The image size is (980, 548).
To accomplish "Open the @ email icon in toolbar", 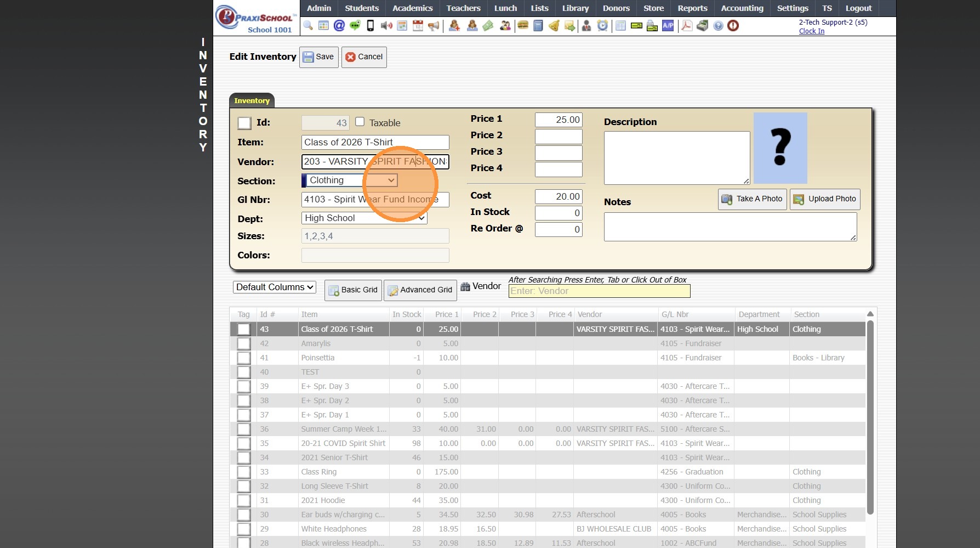I will (x=339, y=26).
